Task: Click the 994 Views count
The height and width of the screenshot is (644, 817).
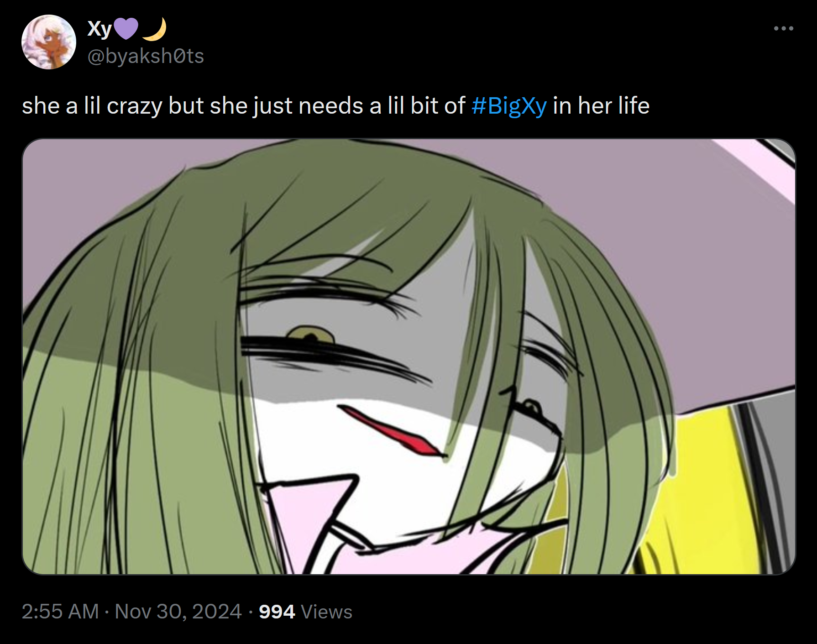Action: [305, 612]
